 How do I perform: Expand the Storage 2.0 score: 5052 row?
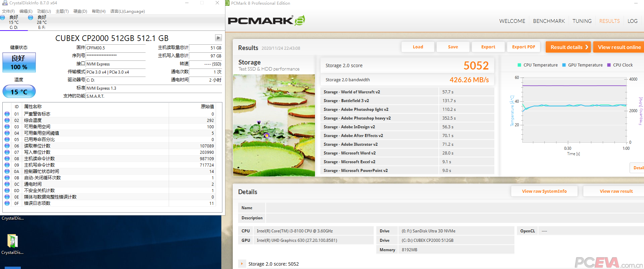tap(242, 264)
